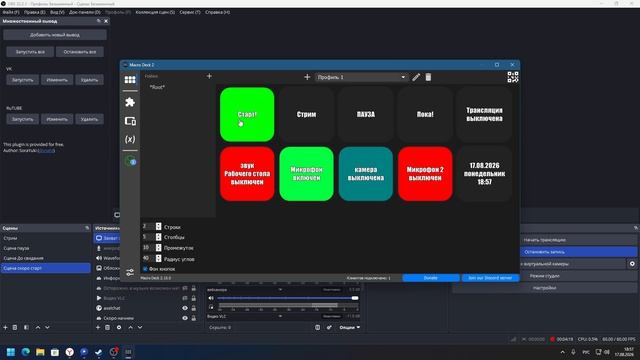Viewport: 640px width, 360px height.
Task: Change Радиус углов stepper value
Action: (158, 258)
